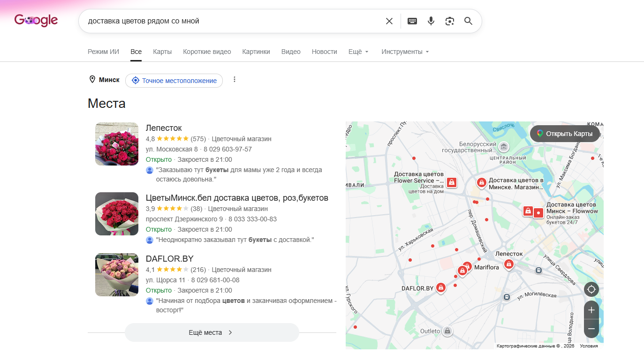Viewport: 644px width, 362px height.
Task: Click the reviewer avatar in DAFLOR.BY review
Action: 150,301
